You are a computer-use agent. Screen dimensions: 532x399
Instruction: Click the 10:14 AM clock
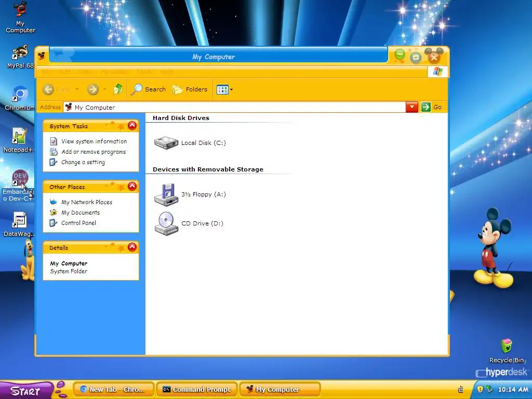[x=513, y=390]
